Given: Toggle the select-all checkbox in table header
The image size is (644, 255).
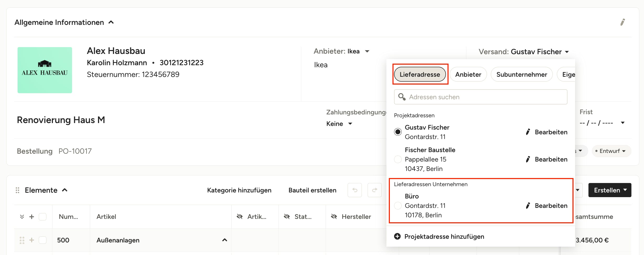Looking at the screenshot, I should pyautogui.click(x=42, y=217).
